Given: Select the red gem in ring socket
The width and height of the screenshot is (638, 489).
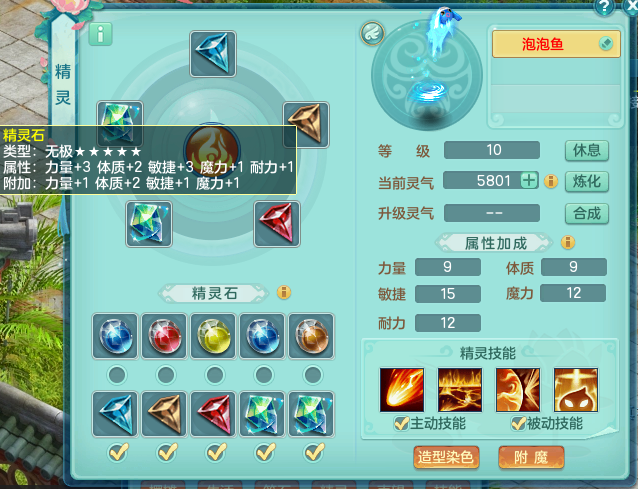Looking at the screenshot, I should click(277, 224).
